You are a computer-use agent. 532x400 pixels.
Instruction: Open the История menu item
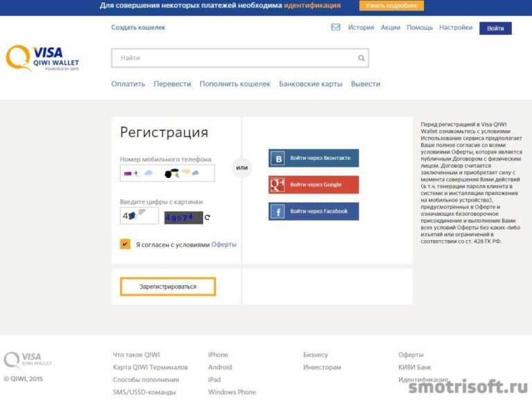pos(361,28)
